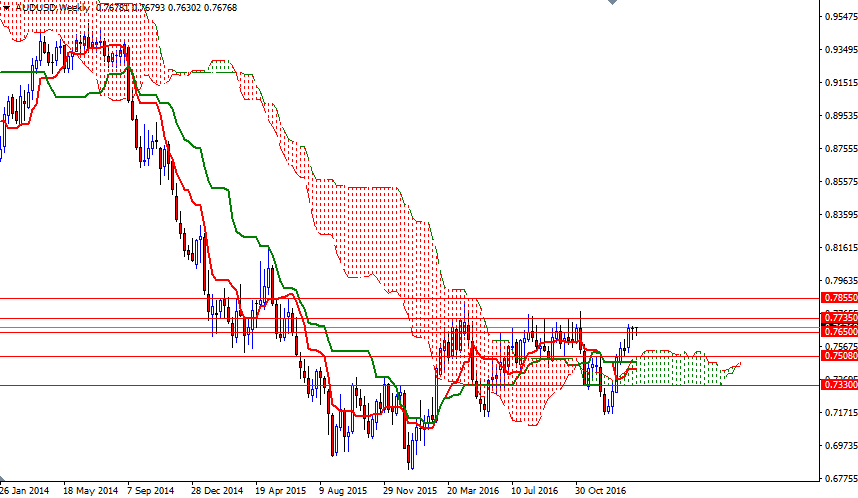Click the 0.85575 price axis value
Image resolution: width=858 pixels, height=498 pixels.
(841, 181)
